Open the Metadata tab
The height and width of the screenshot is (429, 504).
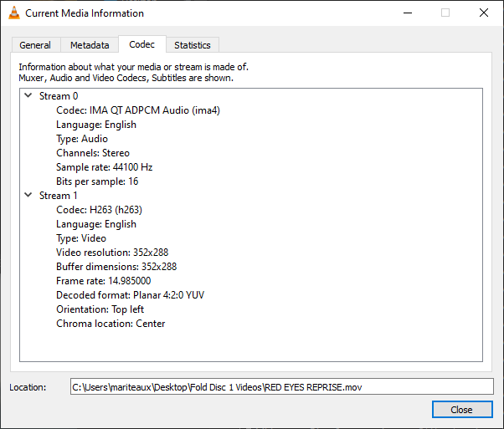[x=90, y=45]
